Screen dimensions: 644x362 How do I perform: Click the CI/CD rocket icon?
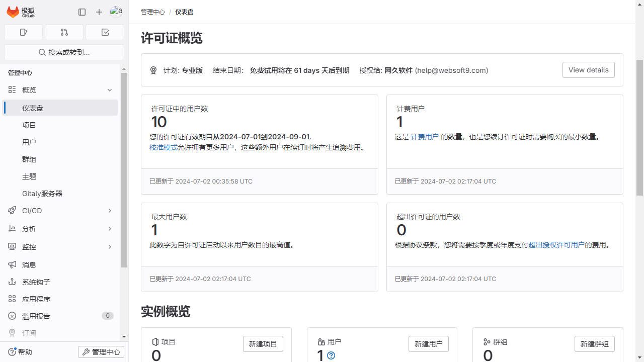click(12, 211)
